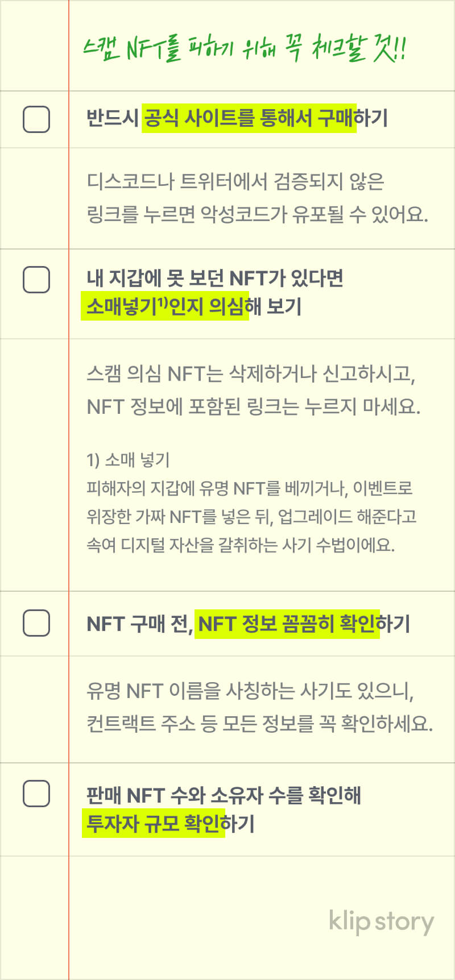Check the box next to 공식 사이트를 통해서 구매하기
The width and height of the screenshot is (455, 980).
[36, 119]
